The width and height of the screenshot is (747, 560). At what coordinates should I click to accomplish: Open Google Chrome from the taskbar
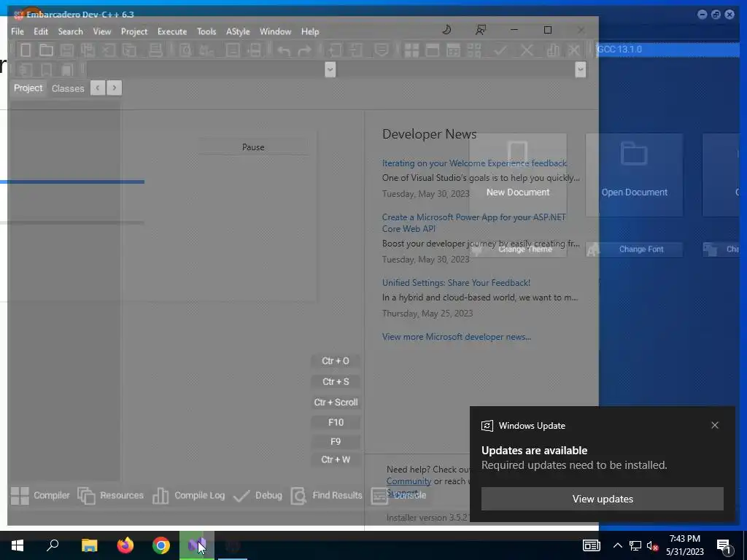pos(161,545)
